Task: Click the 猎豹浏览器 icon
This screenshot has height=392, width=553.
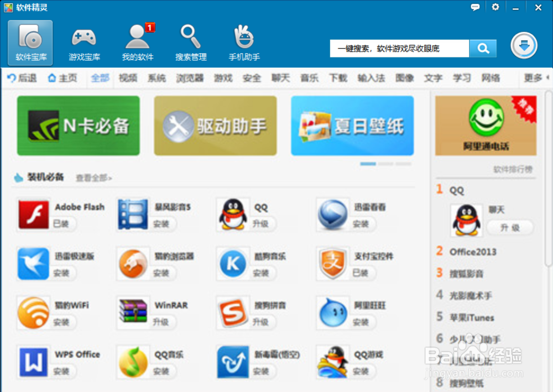Action: (x=133, y=264)
